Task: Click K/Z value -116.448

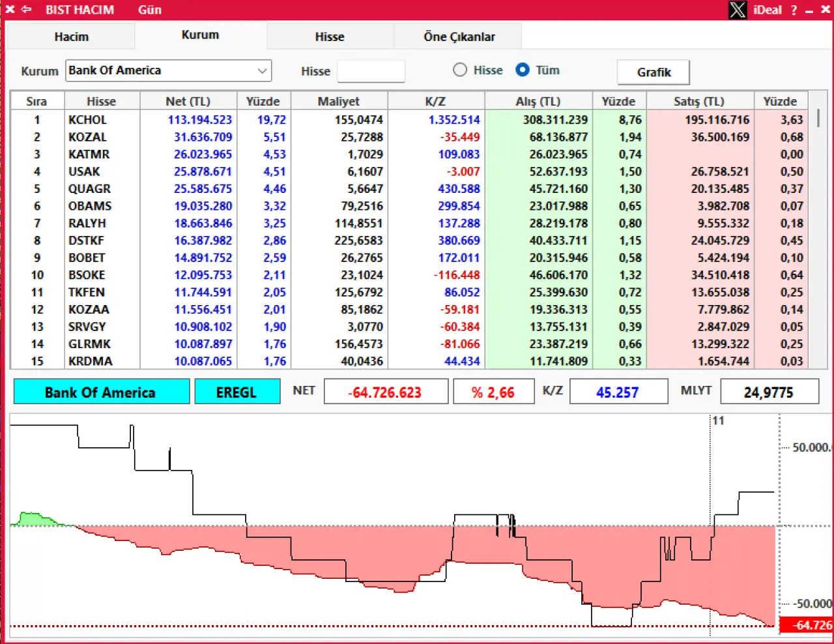Action: point(457,275)
